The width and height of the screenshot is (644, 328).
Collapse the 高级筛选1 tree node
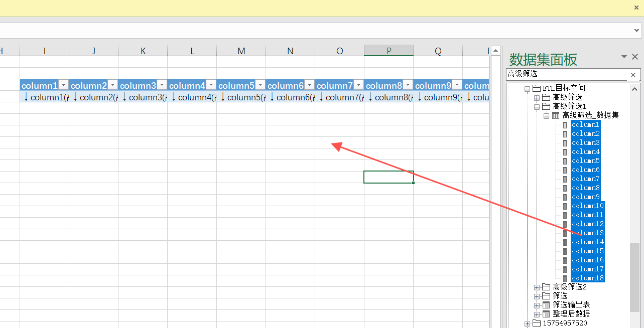pos(537,107)
